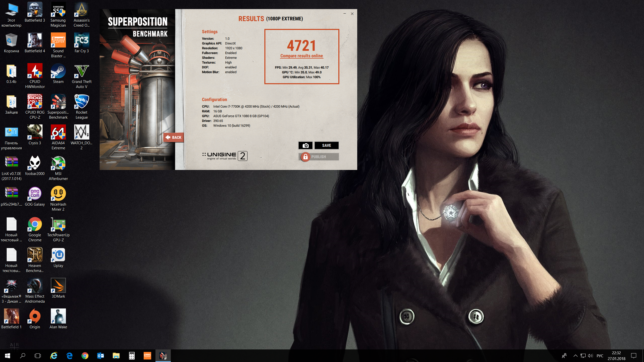Open Compare results online link
644x362 pixels.
point(301,56)
